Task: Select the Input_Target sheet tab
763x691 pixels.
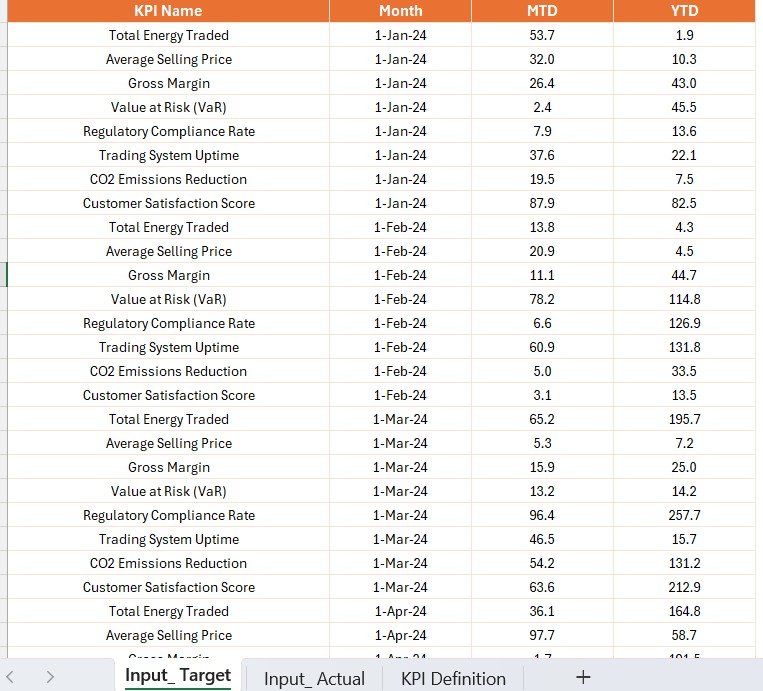Action: 178,676
